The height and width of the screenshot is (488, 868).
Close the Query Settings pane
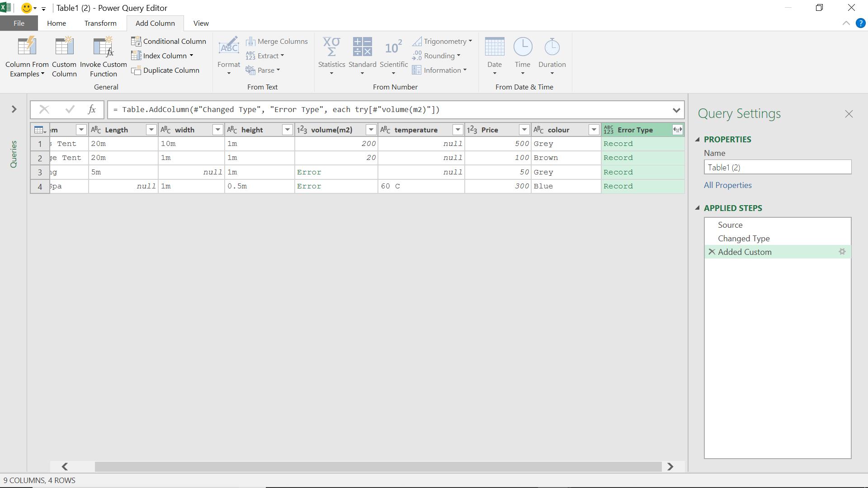tap(849, 114)
